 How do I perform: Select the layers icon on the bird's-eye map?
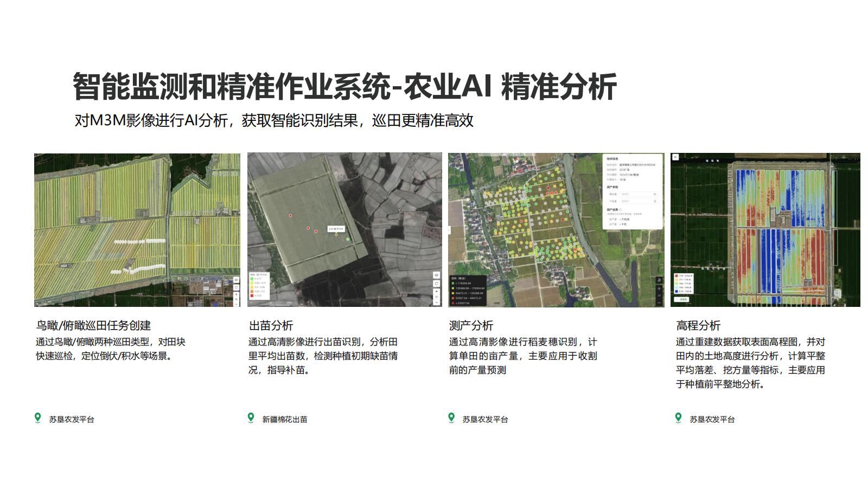pyautogui.click(x=236, y=279)
